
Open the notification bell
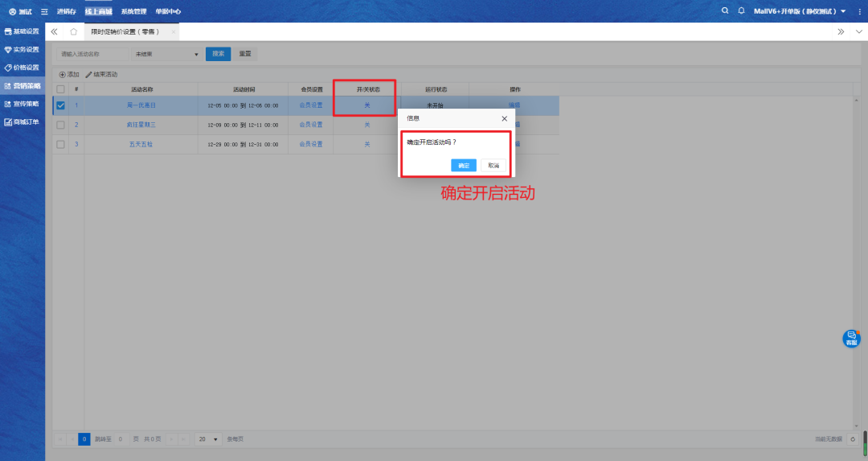click(741, 10)
